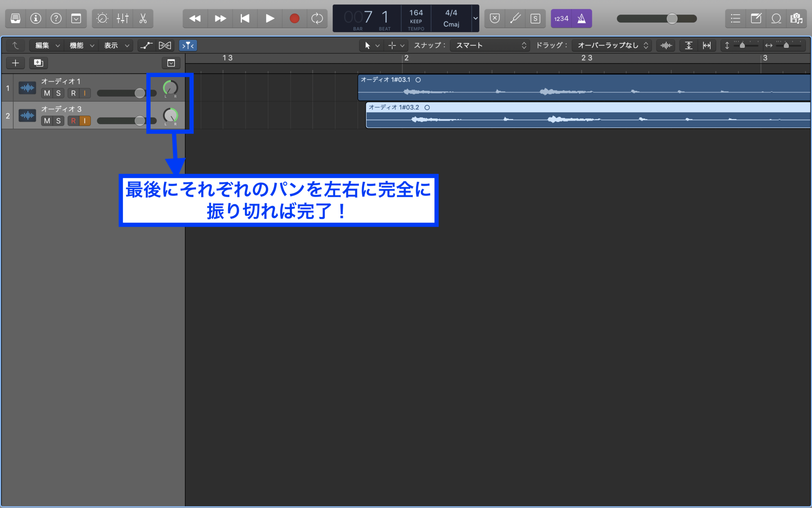The width and height of the screenshot is (812, 508).
Task: Open the Library panel icon
Action: (15, 18)
